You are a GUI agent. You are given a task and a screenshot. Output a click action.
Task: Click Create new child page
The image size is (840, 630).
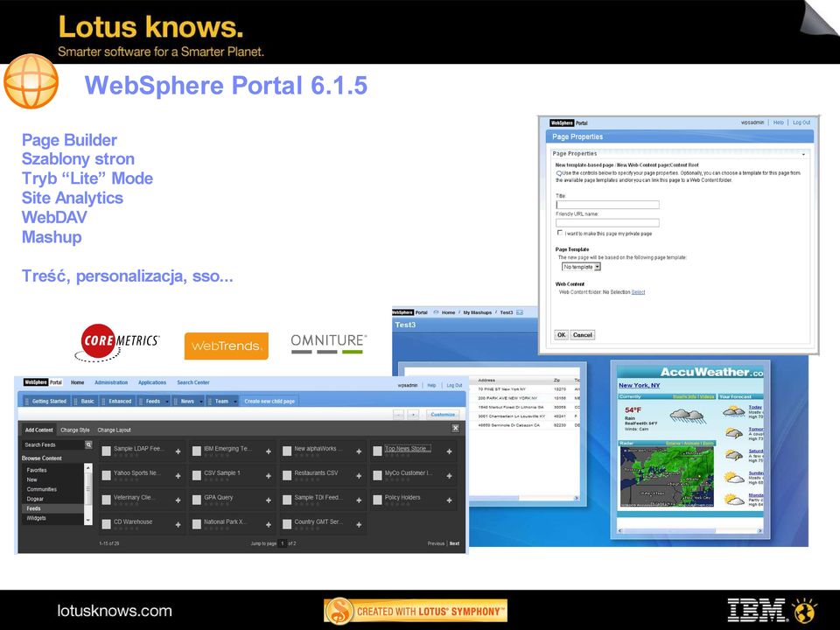[269, 402]
